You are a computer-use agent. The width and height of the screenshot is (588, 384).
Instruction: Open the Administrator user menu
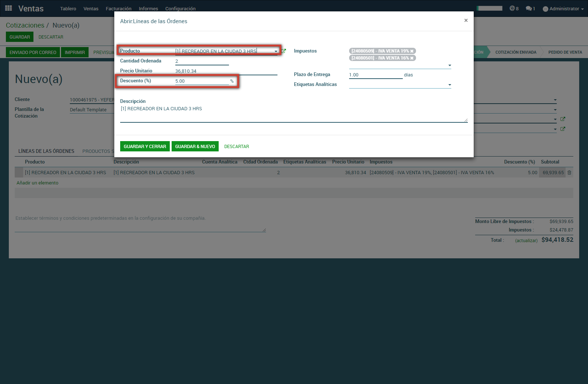pyautogui.click(x=563, y=9)
